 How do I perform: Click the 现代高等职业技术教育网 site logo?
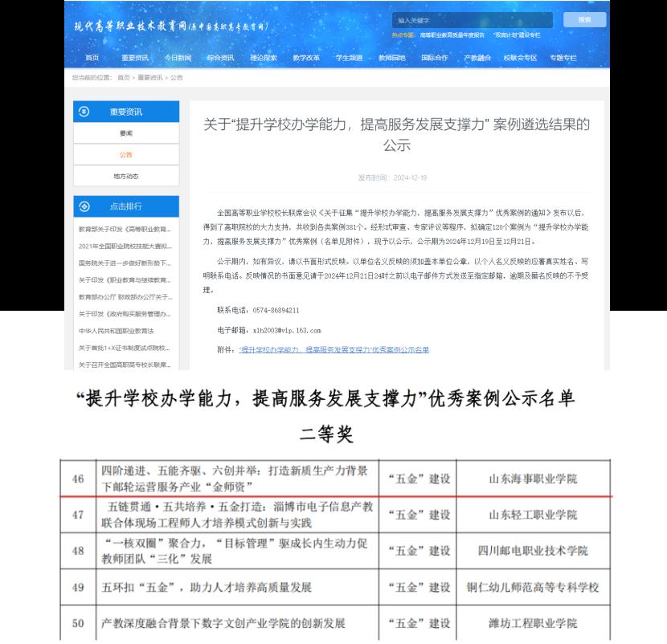tap(171, 26)
